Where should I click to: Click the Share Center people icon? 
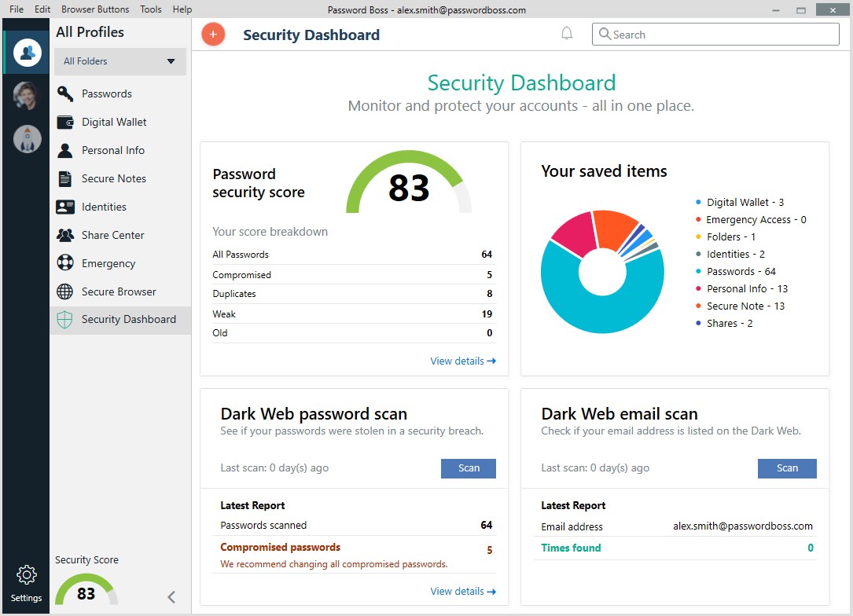point(65,235)
